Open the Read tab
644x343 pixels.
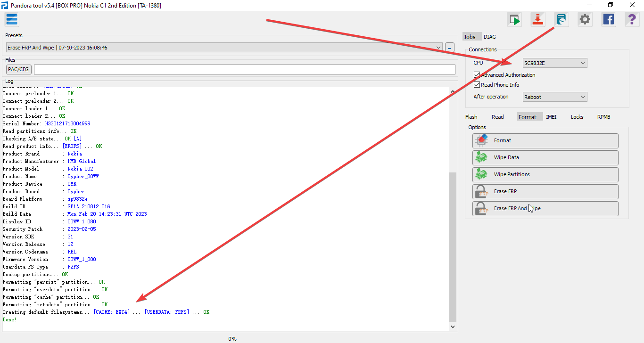498,117
